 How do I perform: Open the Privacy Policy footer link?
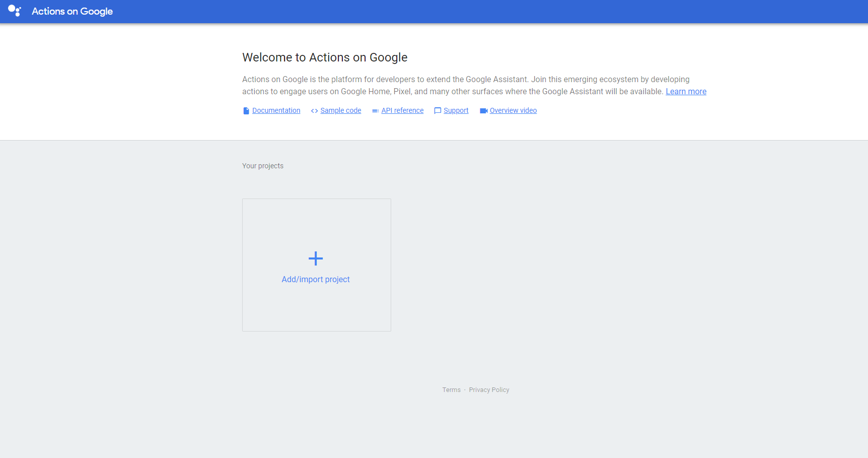click(x=489, y=390)
